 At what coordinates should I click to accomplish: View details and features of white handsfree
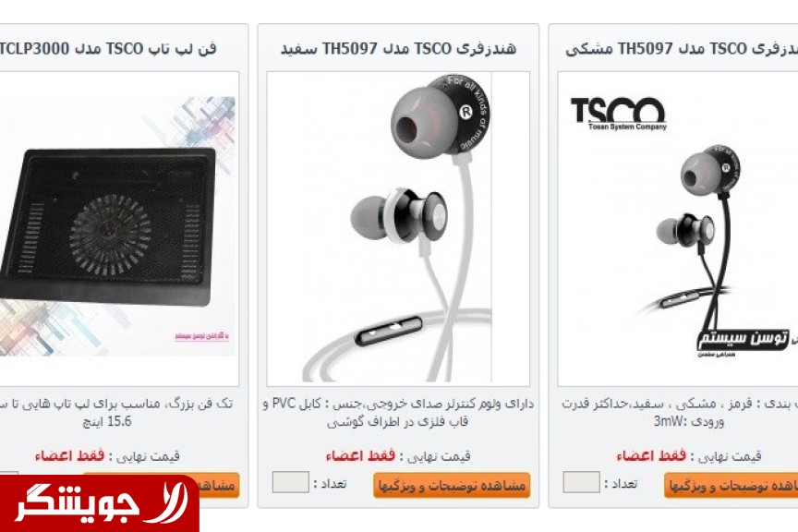(x=452, y=485)
